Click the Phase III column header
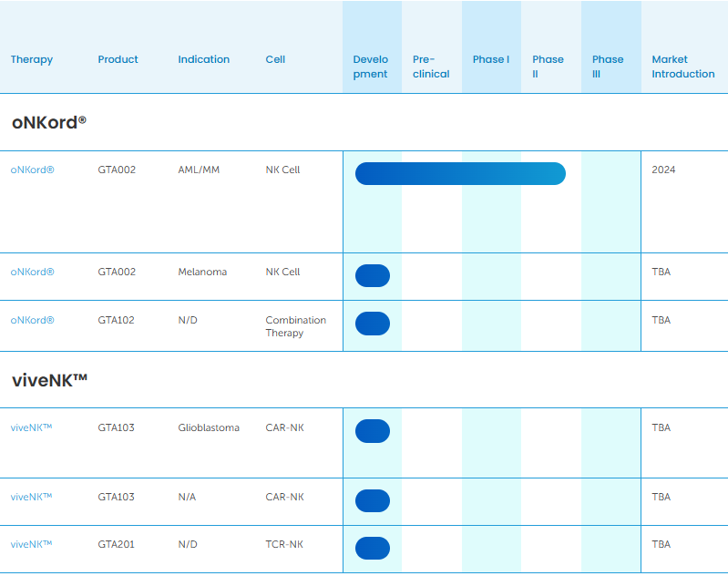The height and width of the screenshot is (576, 728). click(608, 67)
